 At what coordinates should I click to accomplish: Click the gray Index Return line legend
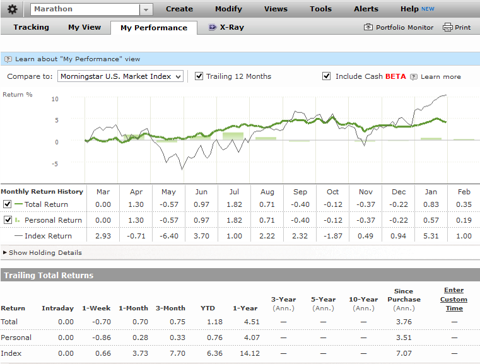pyautogui.click(x=19, y=236)
